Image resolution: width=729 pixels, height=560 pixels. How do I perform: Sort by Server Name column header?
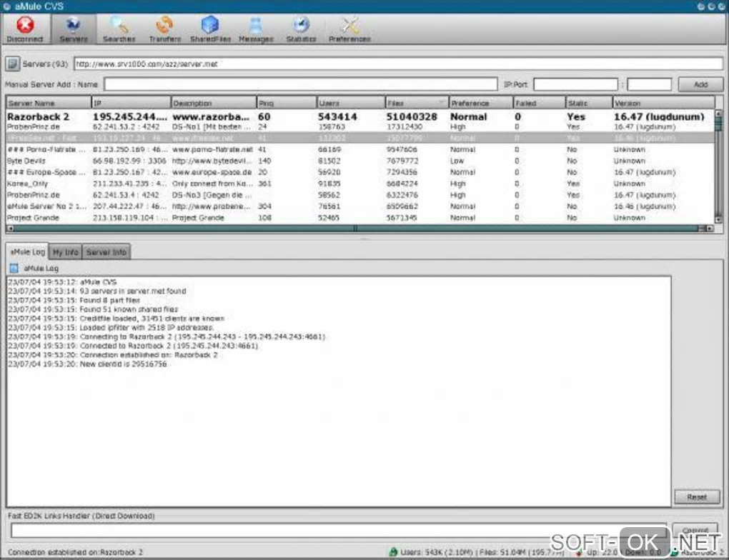tap(49, 103)
